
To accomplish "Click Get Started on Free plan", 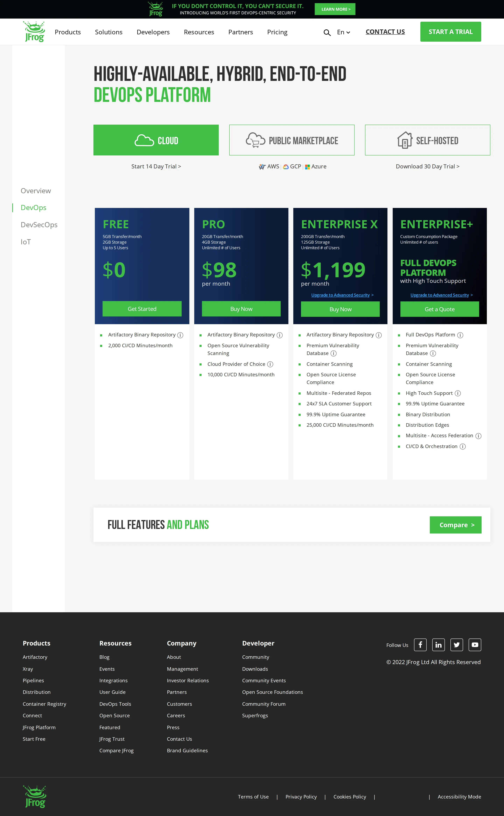I will (142, 309).
